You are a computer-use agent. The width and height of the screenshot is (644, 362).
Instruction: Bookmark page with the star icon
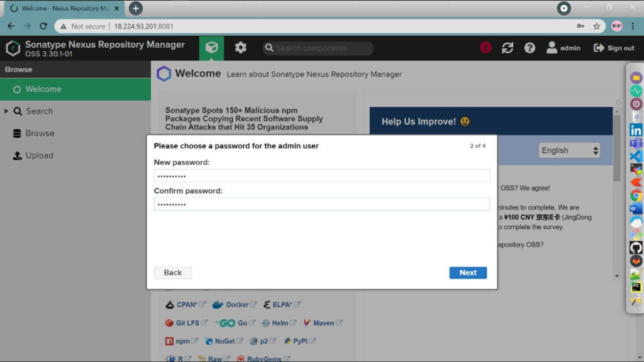coord(596,26)
